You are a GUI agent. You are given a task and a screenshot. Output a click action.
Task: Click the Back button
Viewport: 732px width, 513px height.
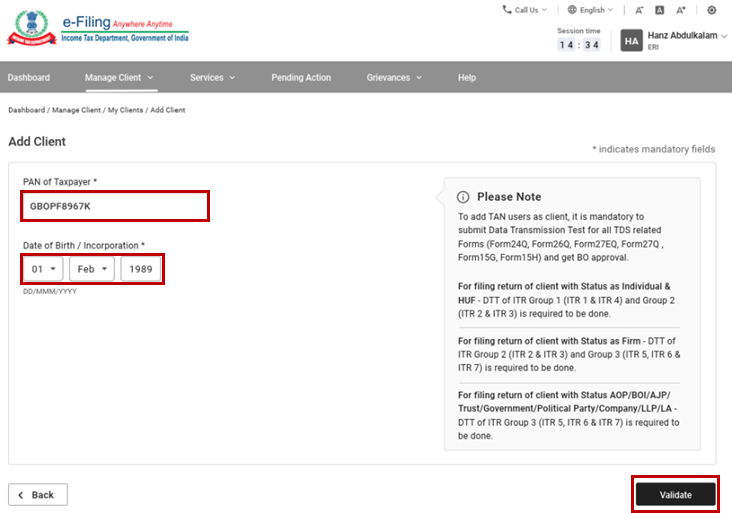(38, 494)
